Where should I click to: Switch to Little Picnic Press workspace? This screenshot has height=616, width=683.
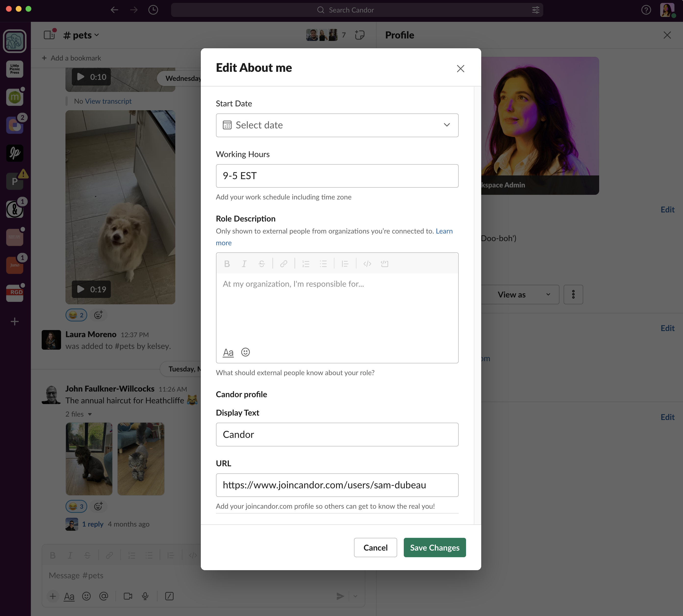point(14,69)
